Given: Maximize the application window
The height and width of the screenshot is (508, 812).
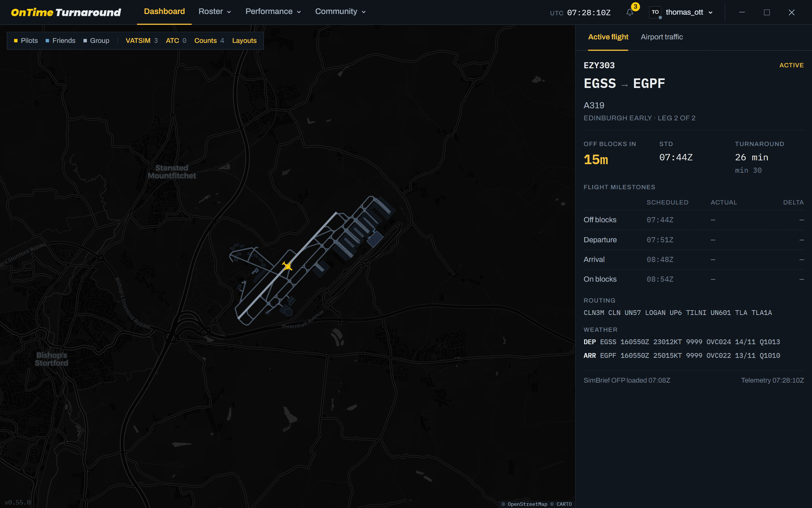Looking at the screenshot, I should click(767, 12).
